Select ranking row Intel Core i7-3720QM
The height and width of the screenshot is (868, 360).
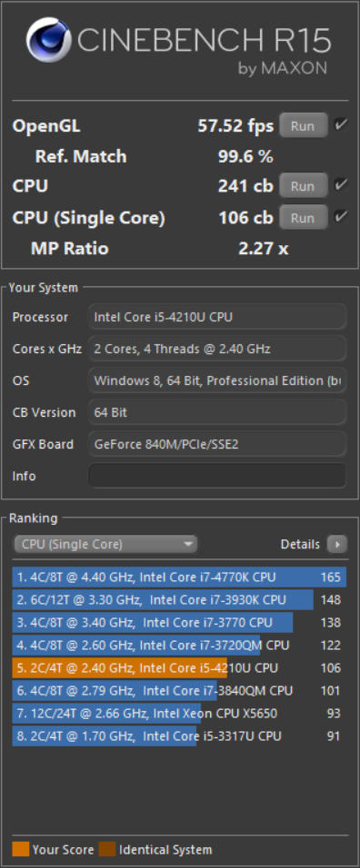(x=179, y=646)
